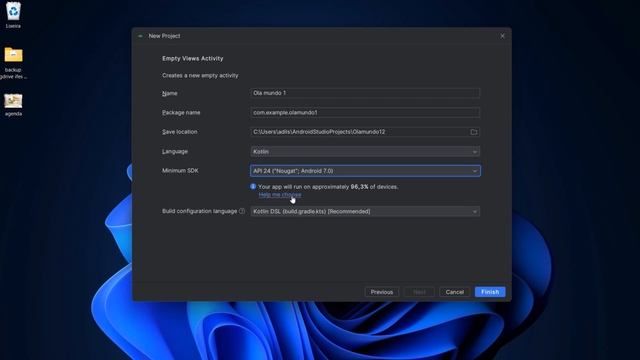Open the Recycle Bin desktop icon

point(13,15)
